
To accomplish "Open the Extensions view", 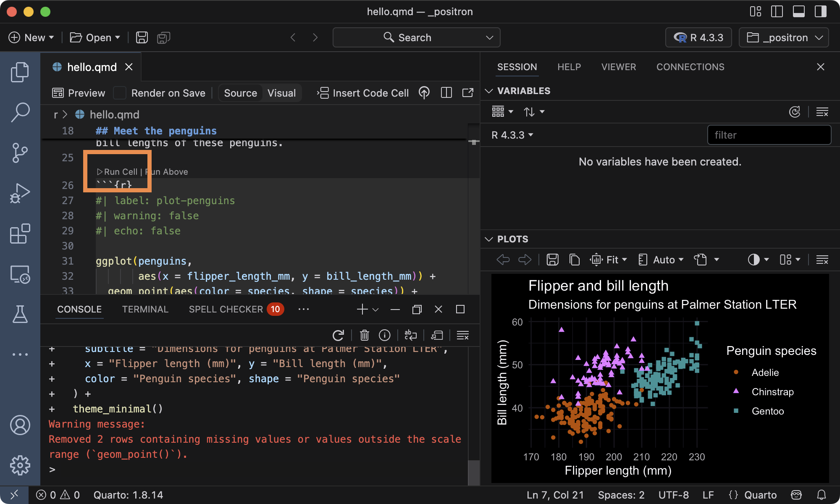I will point(20,234).
